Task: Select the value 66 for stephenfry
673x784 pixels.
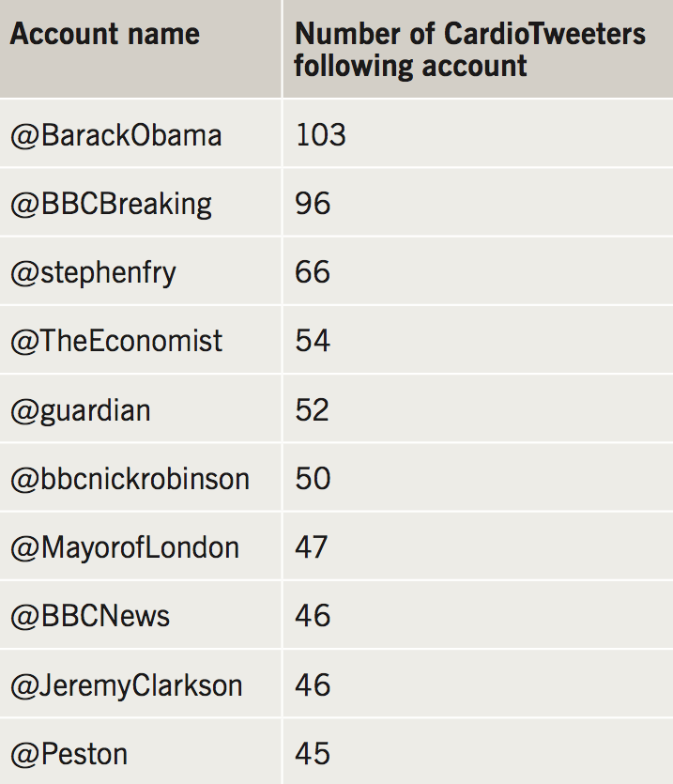Action: (314, 272)
